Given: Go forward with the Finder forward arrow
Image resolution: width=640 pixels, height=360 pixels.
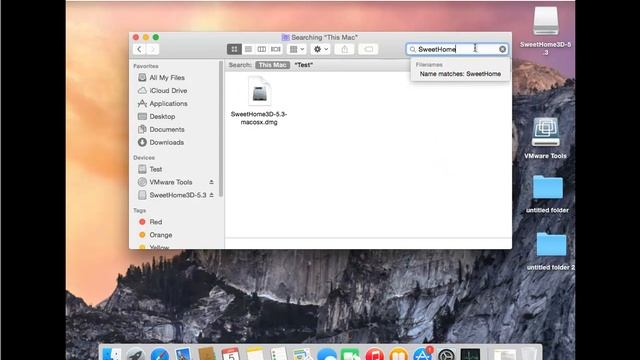Looking at the screenshot, I should point(153,49).
